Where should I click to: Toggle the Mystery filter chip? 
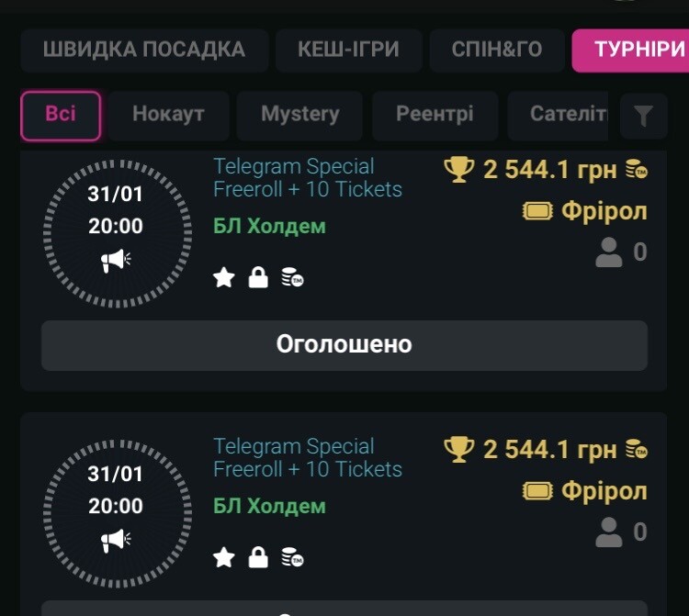pyautogui.click(x=299, y=115)
